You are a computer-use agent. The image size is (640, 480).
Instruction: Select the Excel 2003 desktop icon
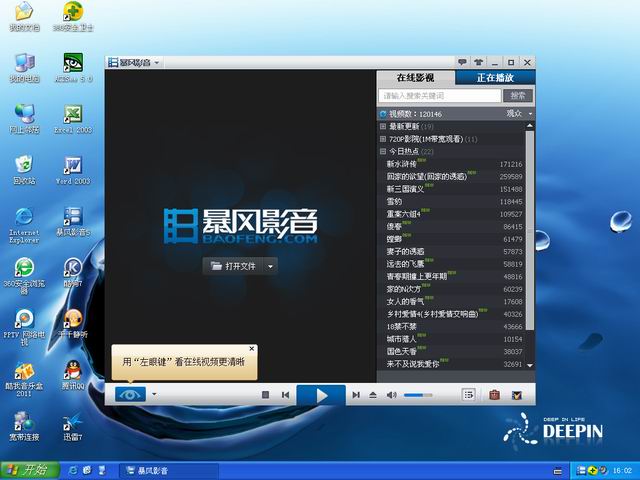[x=73, y=119]
